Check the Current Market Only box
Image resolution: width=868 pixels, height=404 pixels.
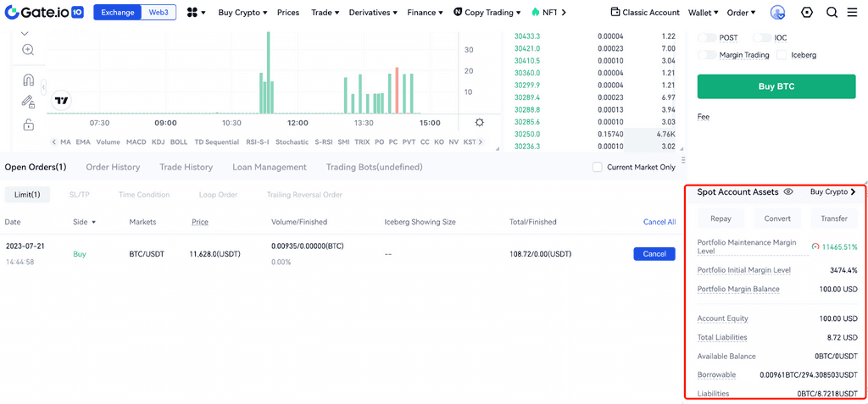[x=598, y=167]
